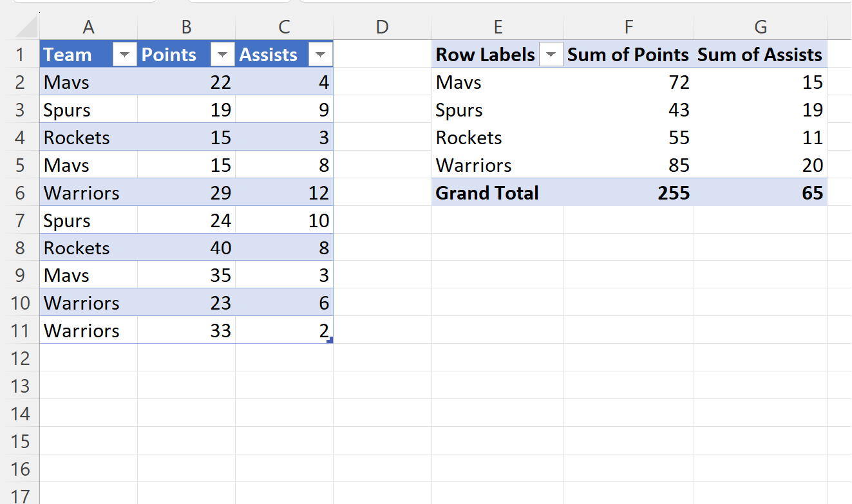
Task: Select column A header
Action: click(89, 27)
